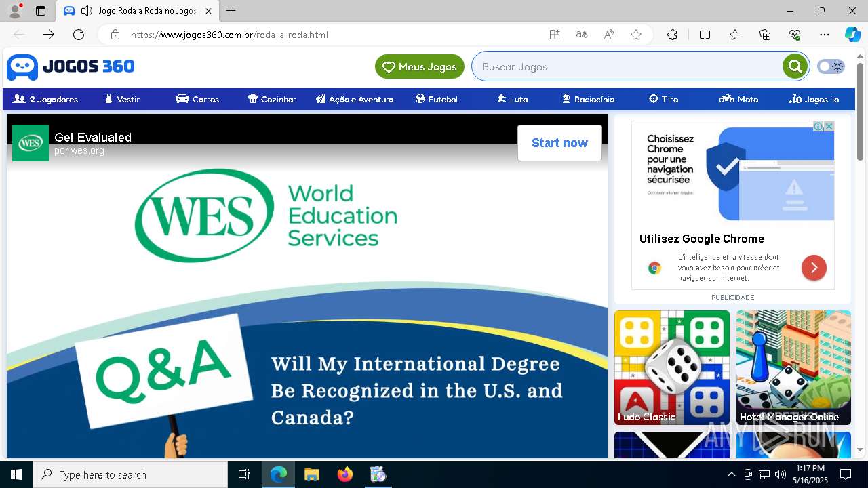
Task: Click the taskbar search box
Action: point(130,474)
